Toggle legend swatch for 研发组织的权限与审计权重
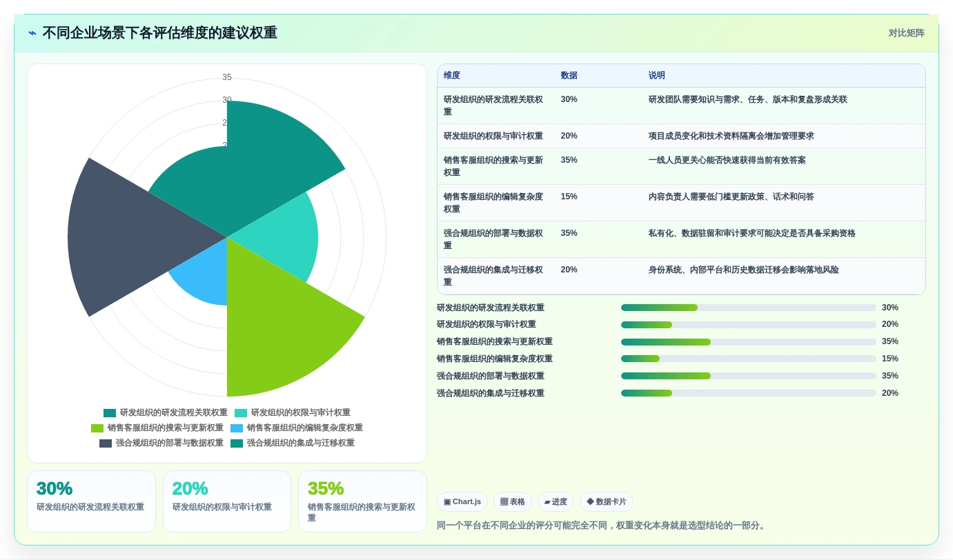 [241, 413]
